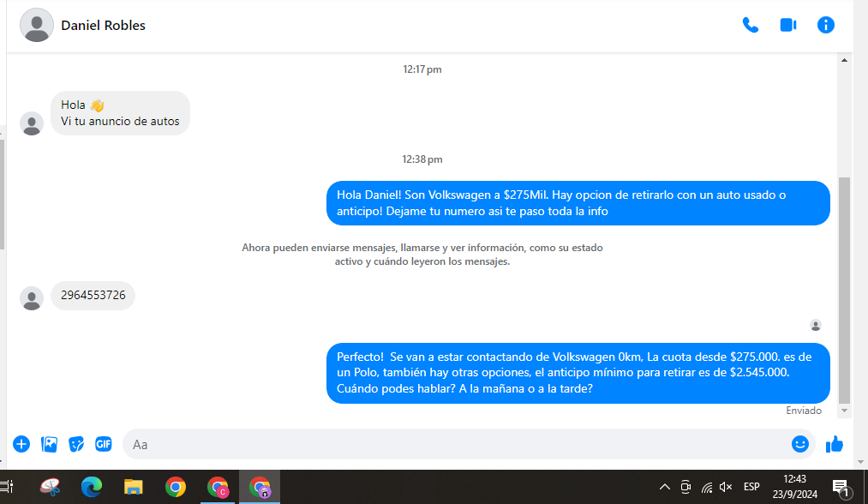Click the Meet Now tray icon
The image size is (868, 504).
pyautogui.click(x=685, y=487)
